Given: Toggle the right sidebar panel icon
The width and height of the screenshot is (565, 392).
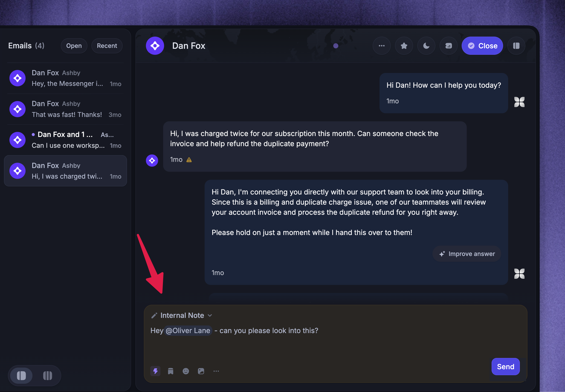Looking at the screenshot, I should tap(516, 46).
